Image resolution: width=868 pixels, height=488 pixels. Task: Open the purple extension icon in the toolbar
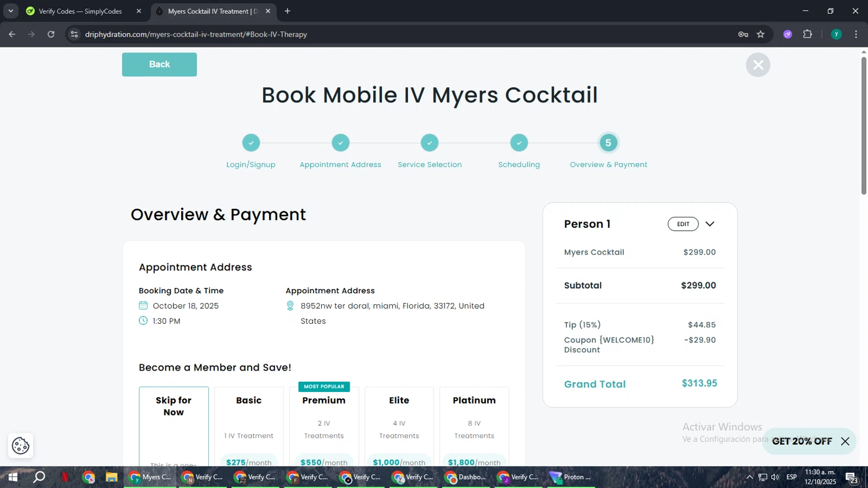pyautogui.click(x=788, y=34)
